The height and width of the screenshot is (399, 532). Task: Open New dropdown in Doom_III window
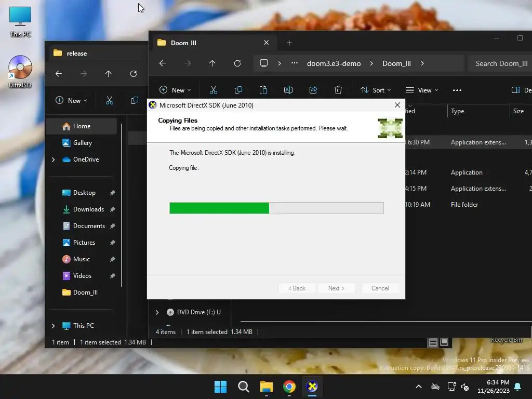(175, 90)
